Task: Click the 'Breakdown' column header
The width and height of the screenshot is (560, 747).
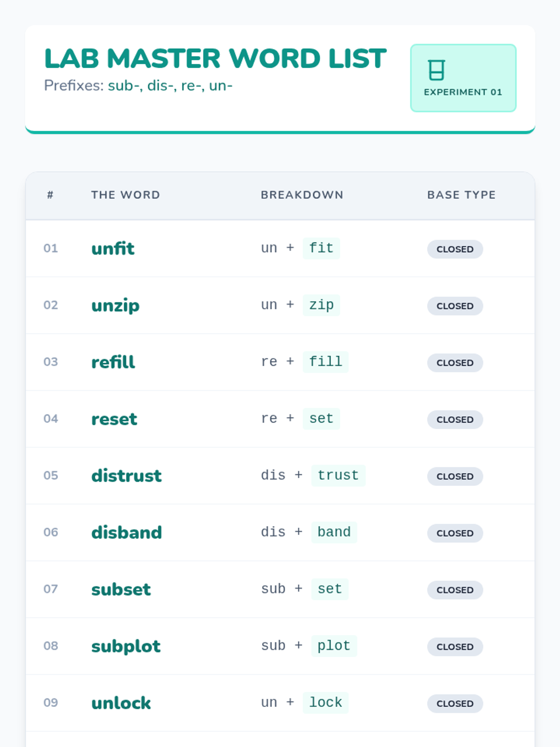Action: click(302, 195)
